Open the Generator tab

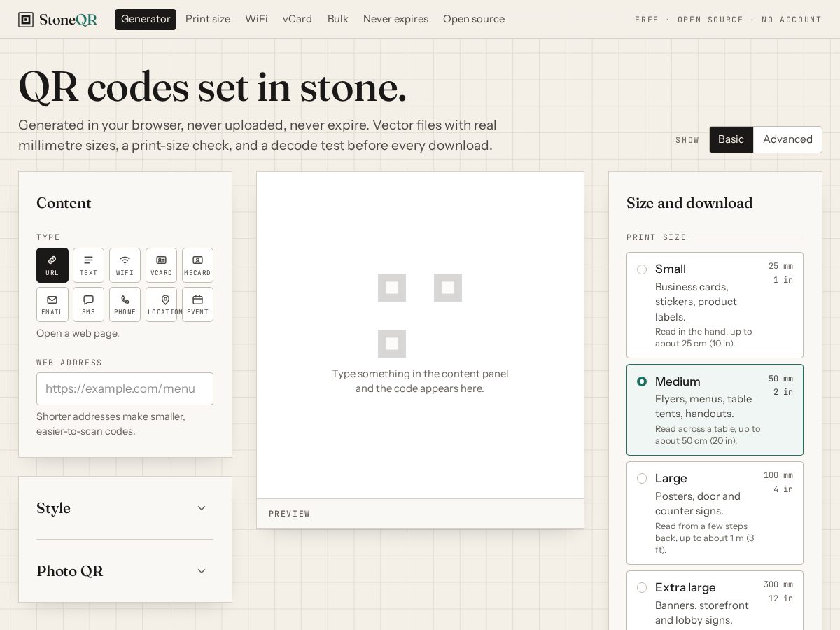point(146,19)
